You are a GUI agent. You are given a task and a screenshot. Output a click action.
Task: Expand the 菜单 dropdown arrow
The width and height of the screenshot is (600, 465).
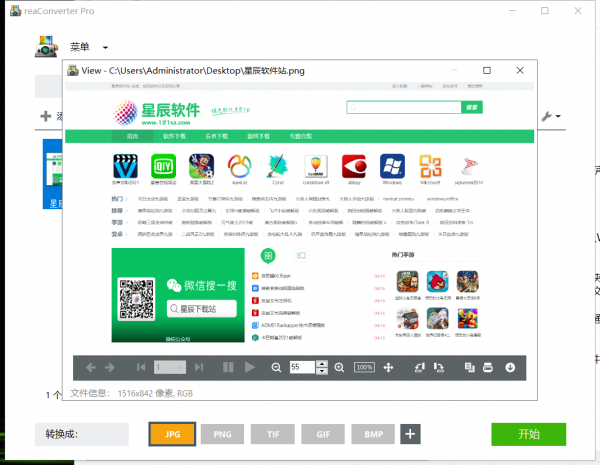click(105, 48)
